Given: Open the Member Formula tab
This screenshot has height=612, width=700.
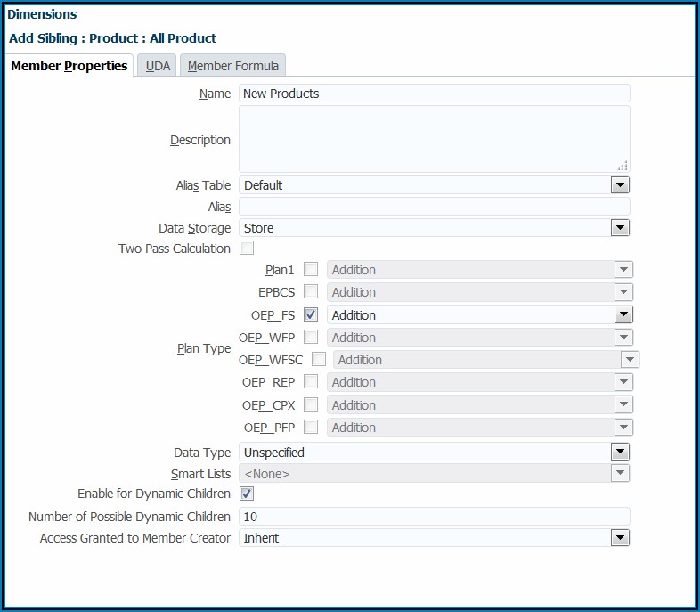Looking at the screenshot, I should pos(233,66).
